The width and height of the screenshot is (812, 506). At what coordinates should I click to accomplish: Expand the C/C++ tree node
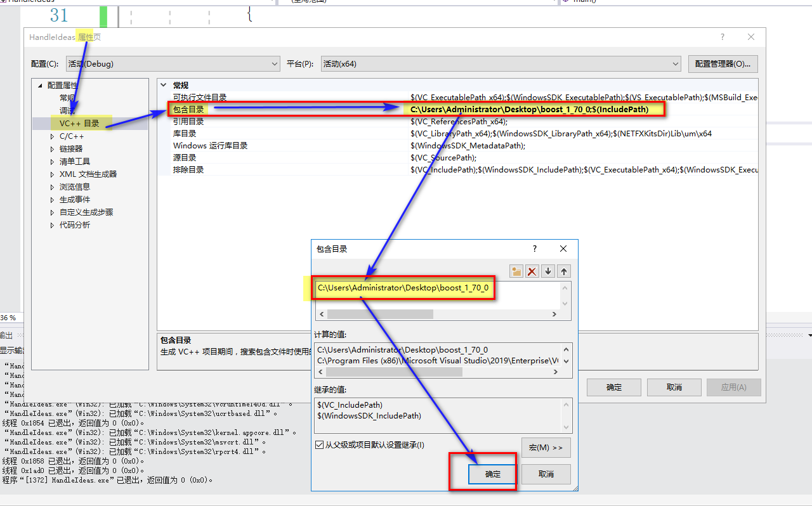[53, 136]
